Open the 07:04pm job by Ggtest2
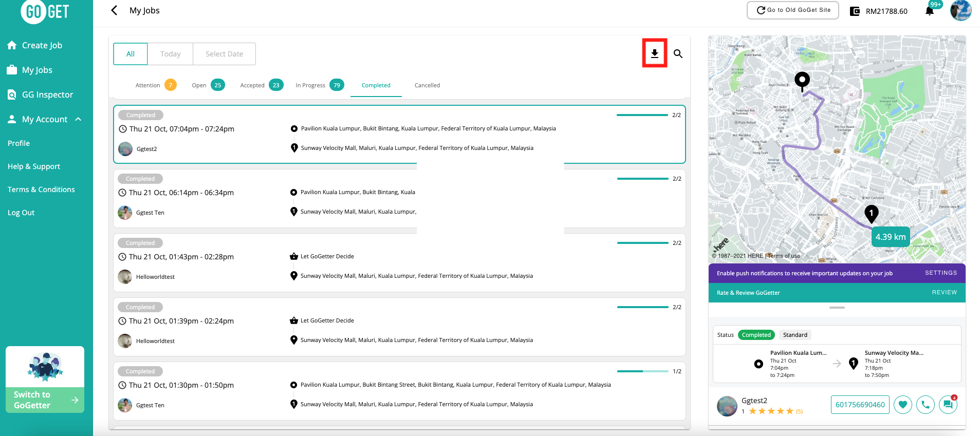The height and width of the screenshot is (436, 980). pos(399,135)
